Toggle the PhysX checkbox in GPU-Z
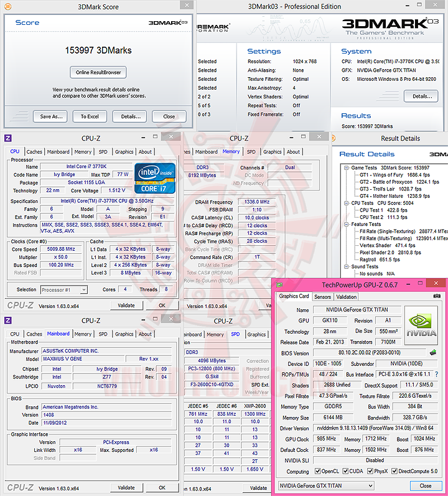The width and height of the screenshot is (448, 496). coord(370,471)
